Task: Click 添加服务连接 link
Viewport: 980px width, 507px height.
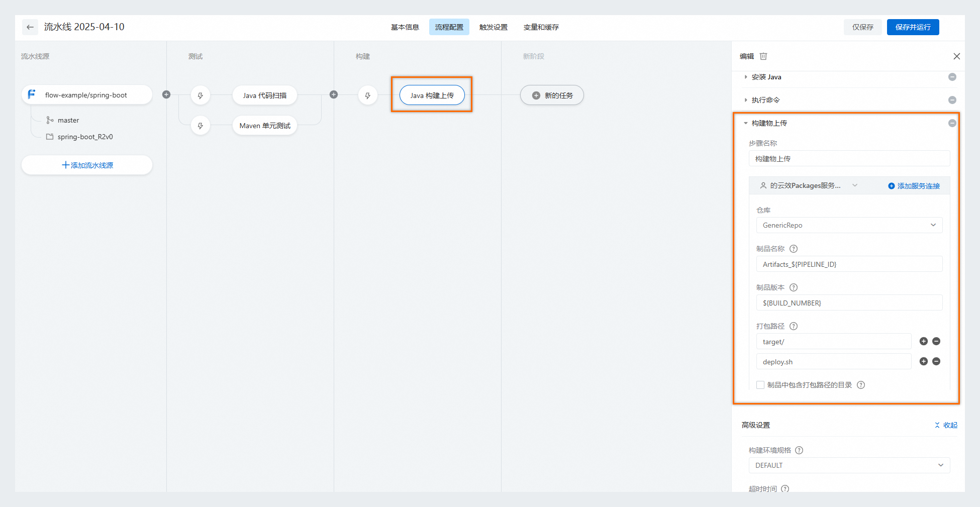Action: tap(914, 186)
